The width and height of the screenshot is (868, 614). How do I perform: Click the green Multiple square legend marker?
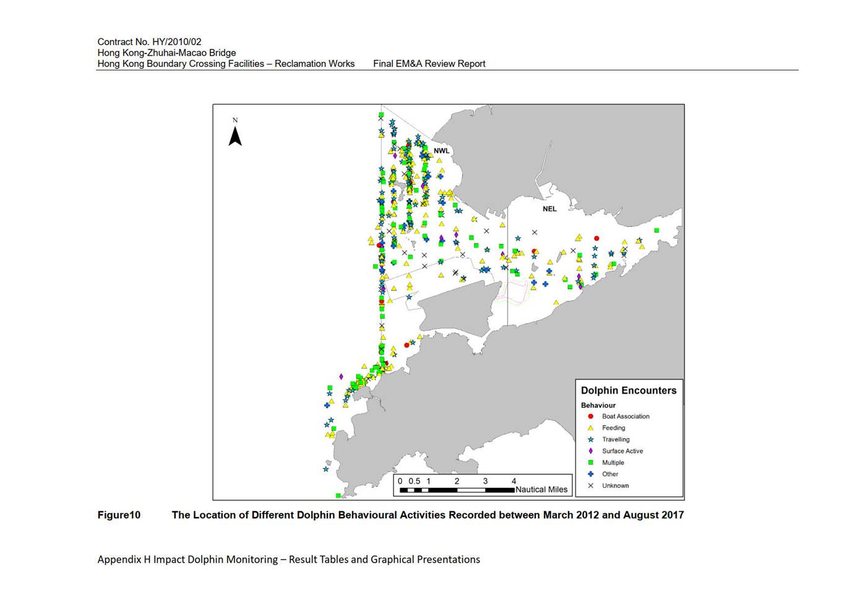pyautogui.click(x=590, y=462)
